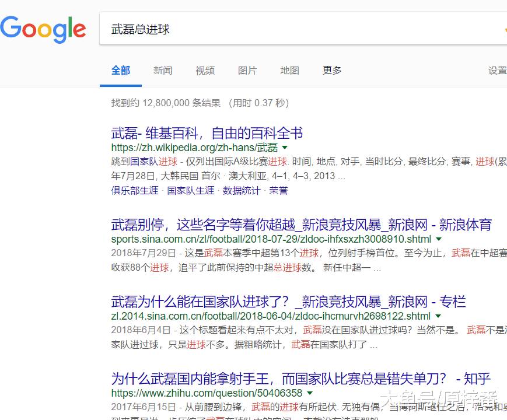Screen dimensions: 507x420
Task: Expand the arrow beside the sports.sina.com.cn URL
Action: [x=439, y=239]
